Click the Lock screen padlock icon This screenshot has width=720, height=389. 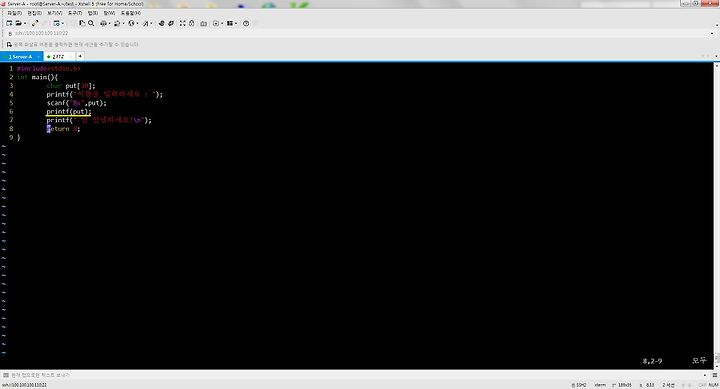191,23
